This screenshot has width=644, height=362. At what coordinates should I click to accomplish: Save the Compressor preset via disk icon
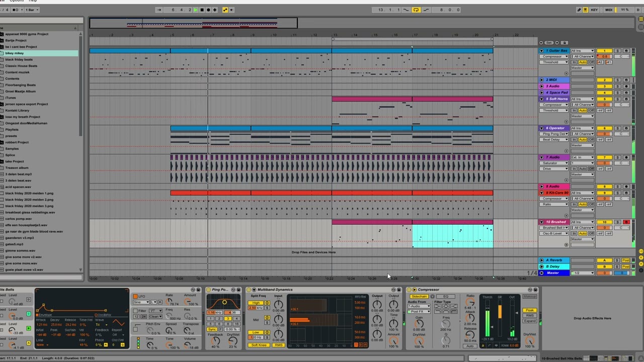pos(535,290)
